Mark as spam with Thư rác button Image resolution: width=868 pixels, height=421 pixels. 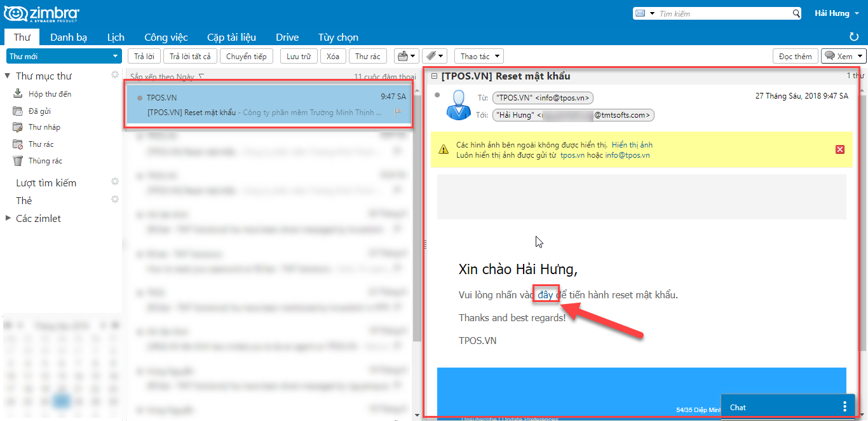point(368,56)
